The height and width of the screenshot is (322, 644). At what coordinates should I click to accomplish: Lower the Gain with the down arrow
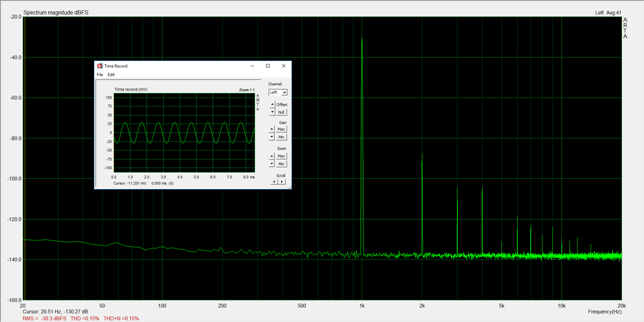pos(272,137)
